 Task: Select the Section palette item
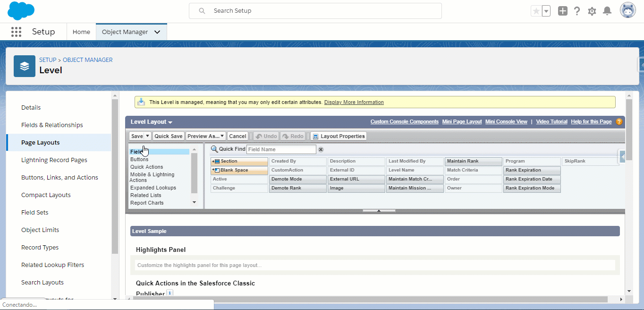coord(239,161)
